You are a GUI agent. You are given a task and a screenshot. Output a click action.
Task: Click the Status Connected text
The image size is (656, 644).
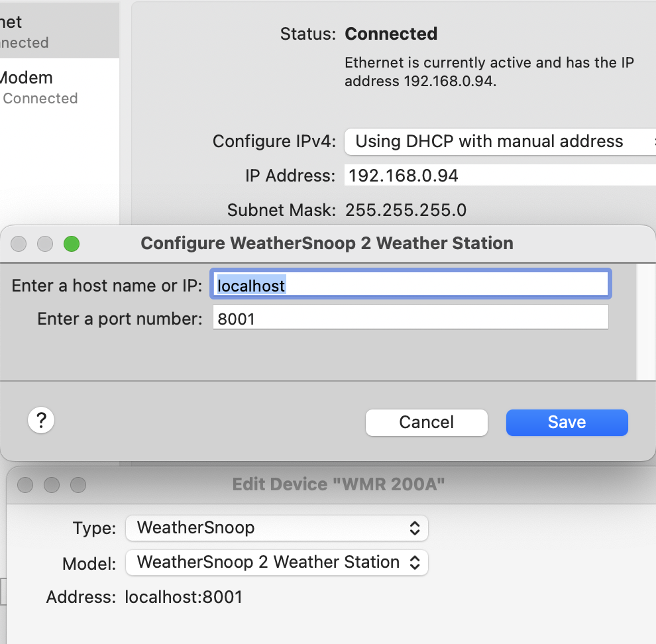391,34
